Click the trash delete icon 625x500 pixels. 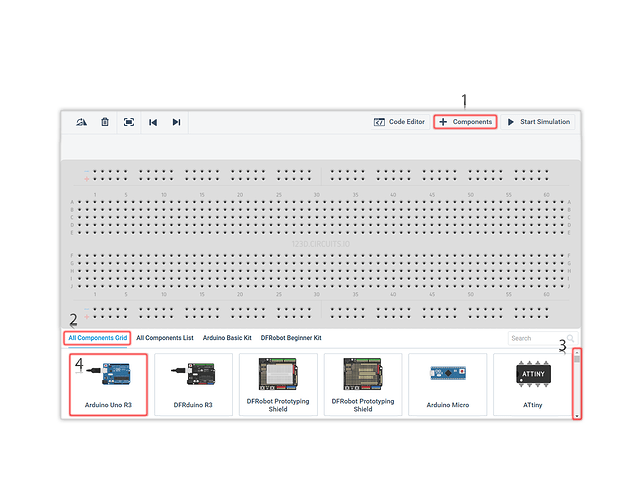click(105, 122)
